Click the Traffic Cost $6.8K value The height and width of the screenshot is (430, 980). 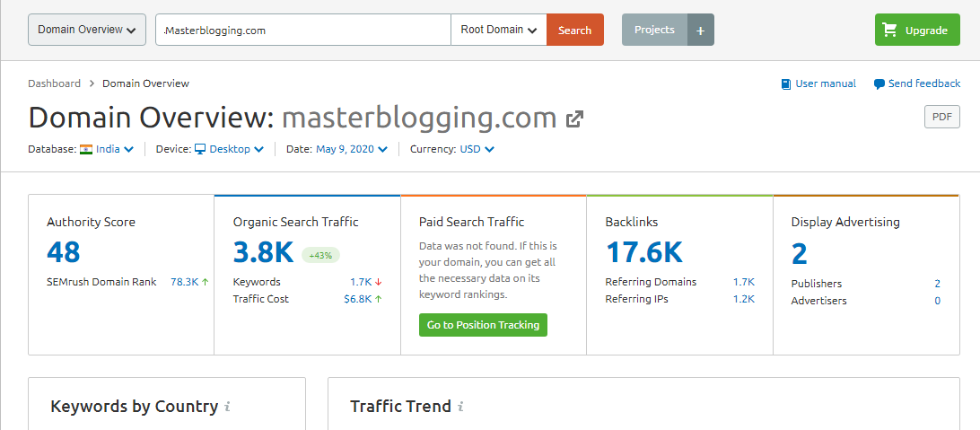tap(358, 299)
